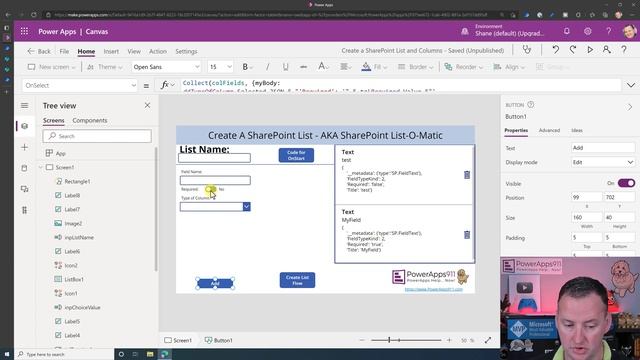Click the Insert plus icon in left rail

click(x=24, y=147)
